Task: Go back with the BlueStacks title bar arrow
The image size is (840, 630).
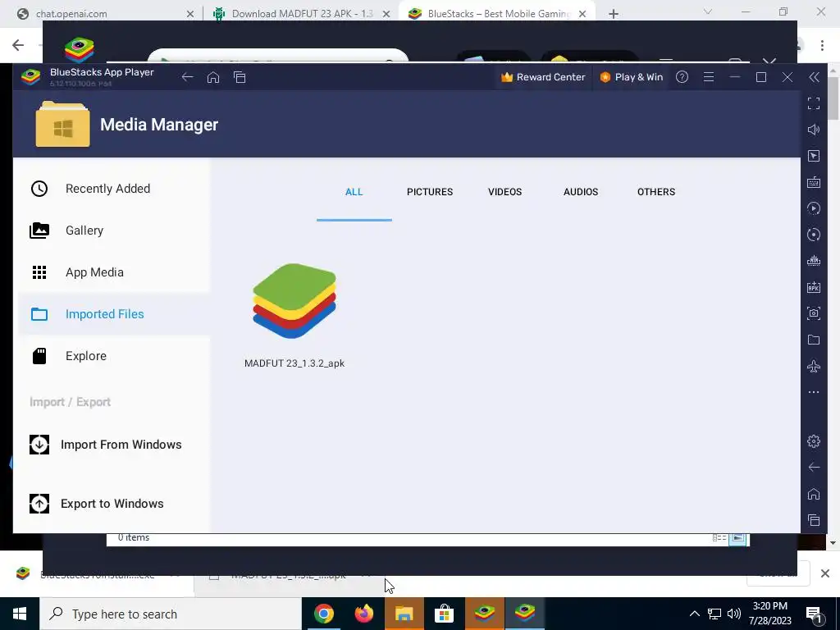Action: [x=187, y=77]
